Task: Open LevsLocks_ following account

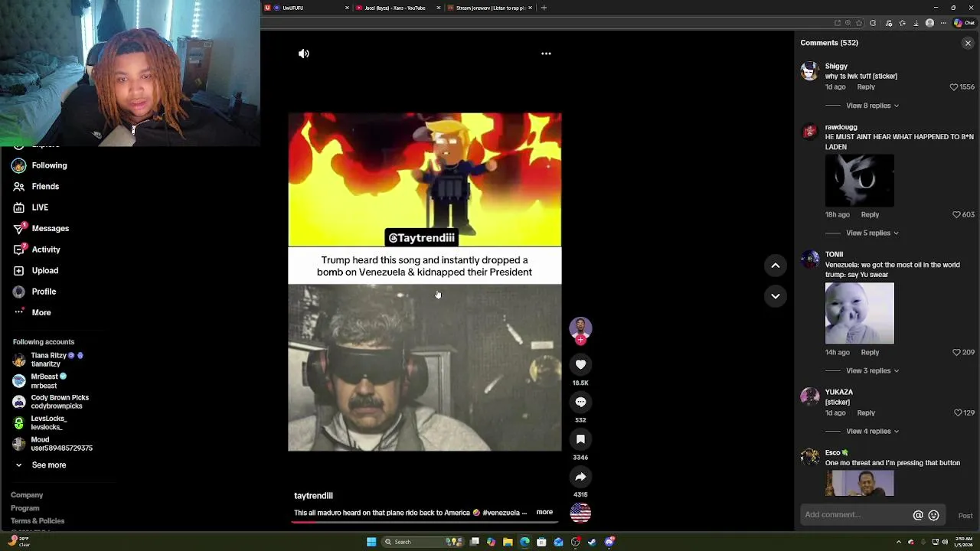Action: click(41, 423)
